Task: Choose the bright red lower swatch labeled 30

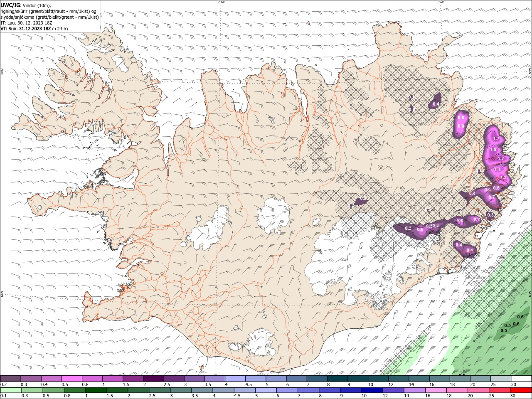Action: point(521,390)
